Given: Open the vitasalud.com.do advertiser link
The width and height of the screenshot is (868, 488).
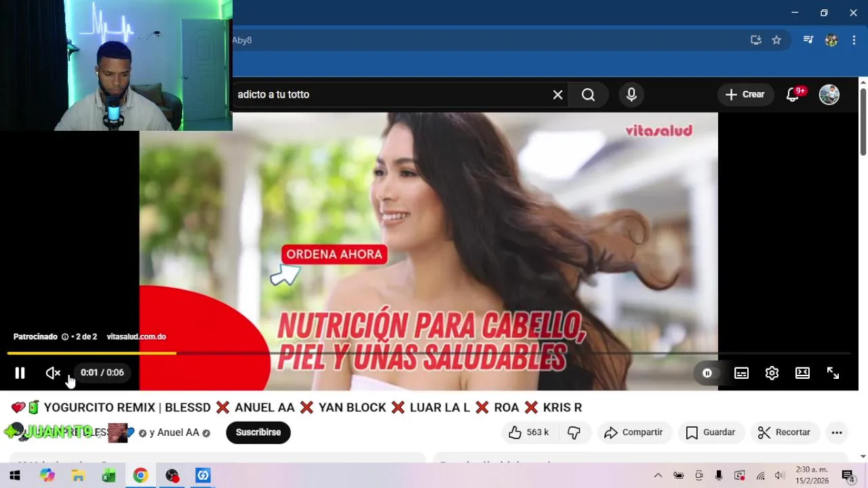Looking at the screenshot, I should tap(136, 337).
